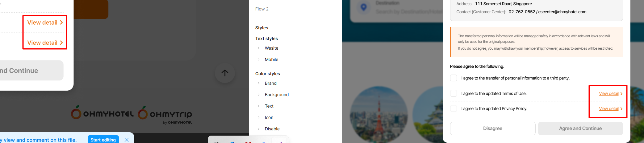Expand the Wesite text style group
Image resolution: width=644 pixels, height=143 pixels.
click(259, 48)
